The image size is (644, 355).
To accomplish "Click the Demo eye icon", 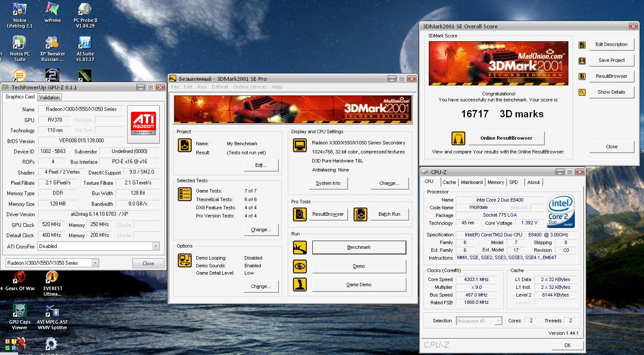I will point(300,266).
